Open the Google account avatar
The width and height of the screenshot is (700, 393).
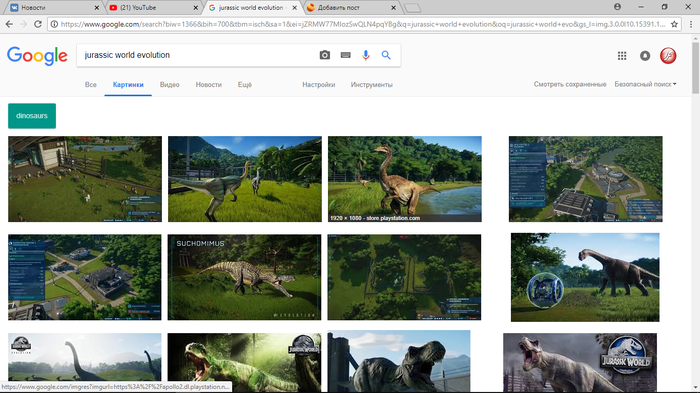668,56
